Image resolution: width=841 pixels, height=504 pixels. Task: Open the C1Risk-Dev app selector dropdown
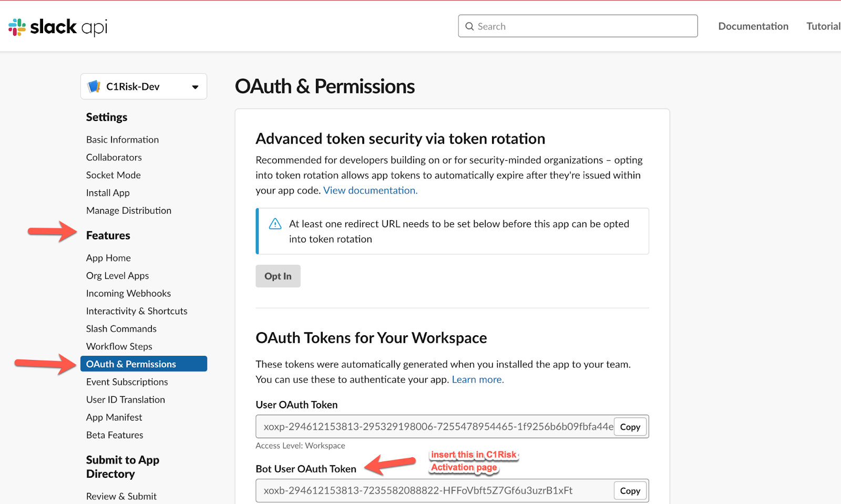(x=143, y=86)
